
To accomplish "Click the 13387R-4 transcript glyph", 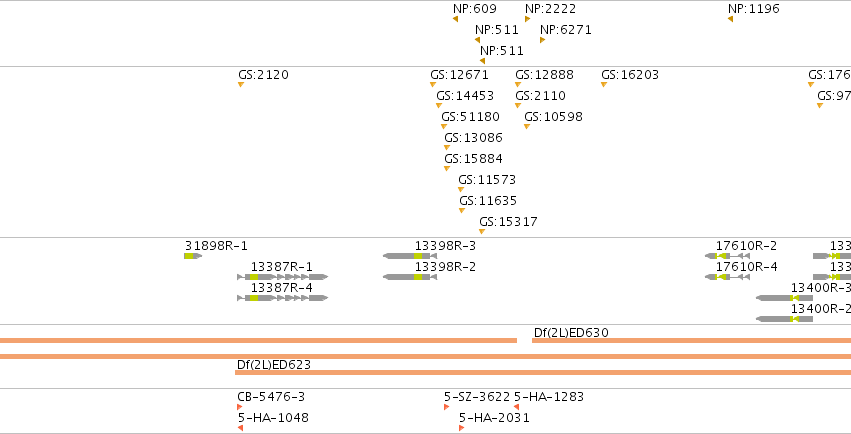I will (x=283, y=298).
